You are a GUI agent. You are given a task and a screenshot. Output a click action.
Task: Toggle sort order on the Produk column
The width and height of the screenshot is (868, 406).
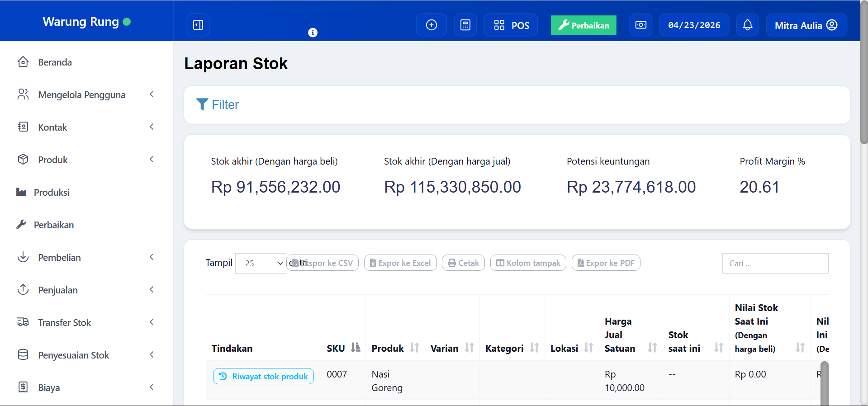[414, 348]
